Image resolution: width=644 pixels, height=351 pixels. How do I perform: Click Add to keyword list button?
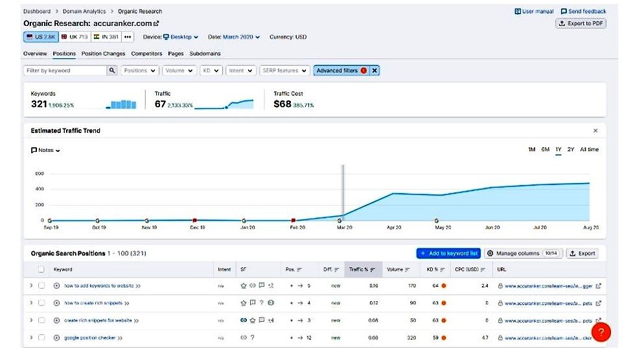point(448,253)
